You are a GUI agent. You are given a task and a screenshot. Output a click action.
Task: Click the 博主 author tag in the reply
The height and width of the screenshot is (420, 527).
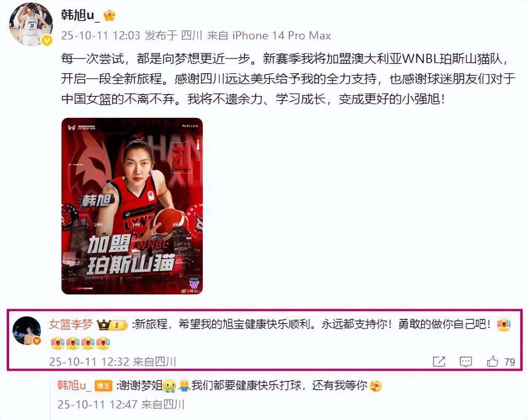(104, 385)
